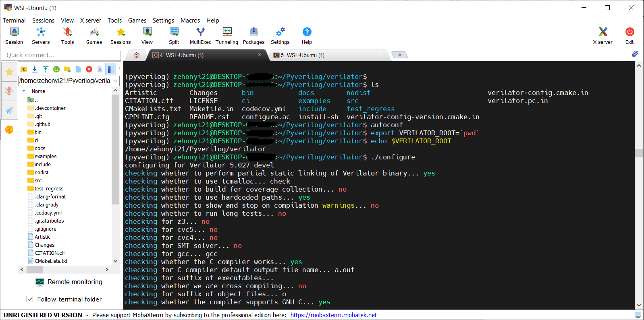Screen dimensions: 644x320
Task: Refresh the SFTP folder listing
Action: (x=56, y=69)
